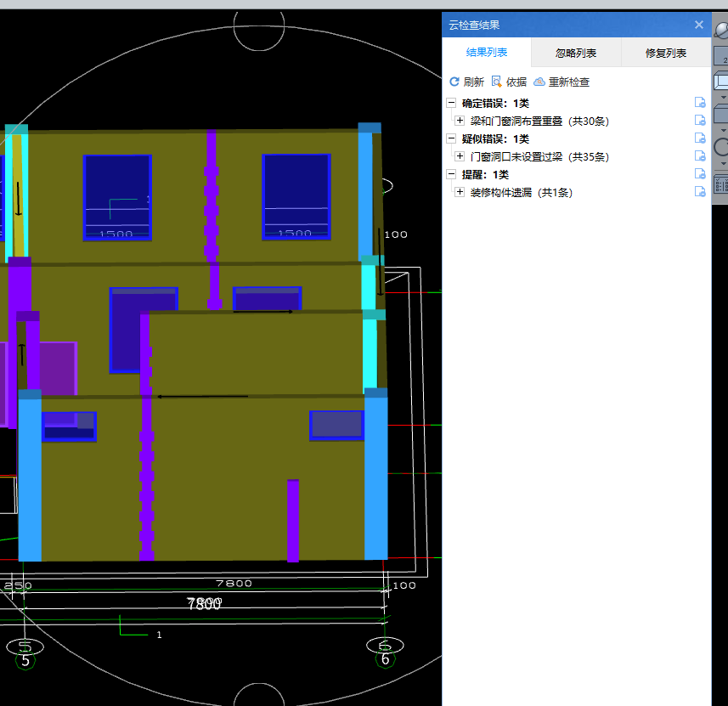This screenshot has height=706, width=728.
Task: Select the solid box view icon
Action: [721, 113]
